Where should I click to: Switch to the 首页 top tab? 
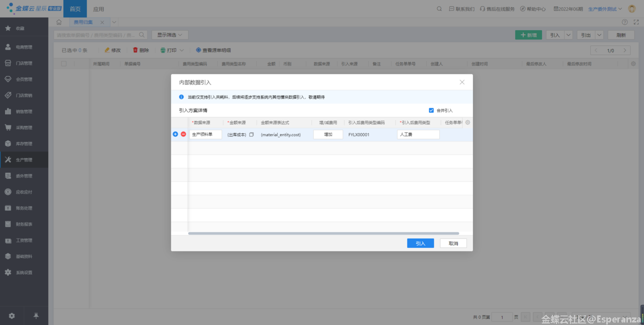[x=75, y=9]
